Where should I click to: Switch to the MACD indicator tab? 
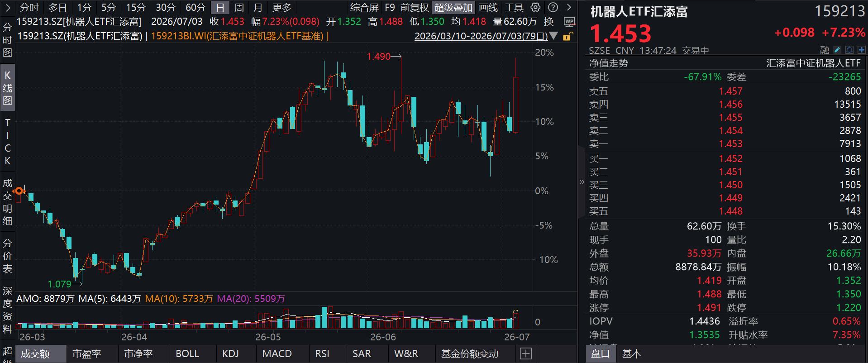[x=277, y=353]
